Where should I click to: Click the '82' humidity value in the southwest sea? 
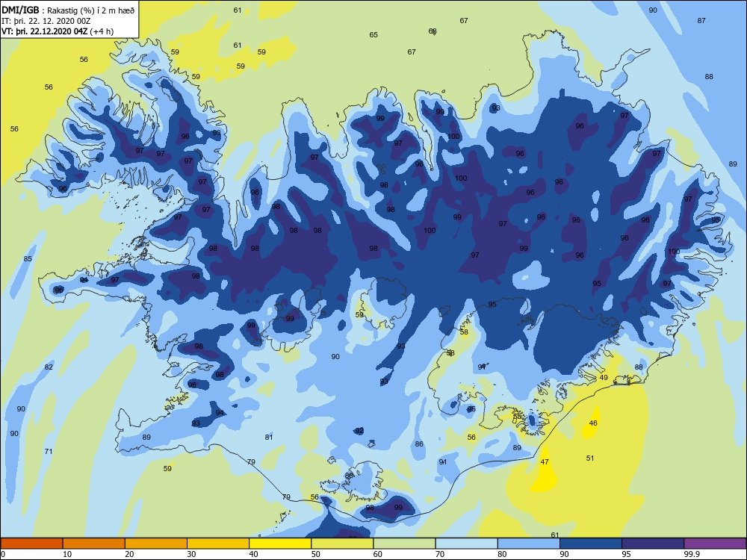[x=49, y=367]
